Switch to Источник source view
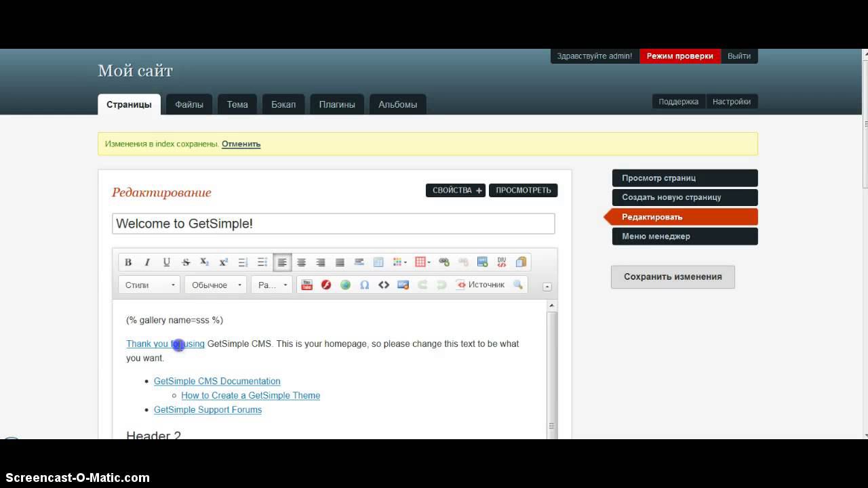The image size is (868, 488). pos(480,285)
